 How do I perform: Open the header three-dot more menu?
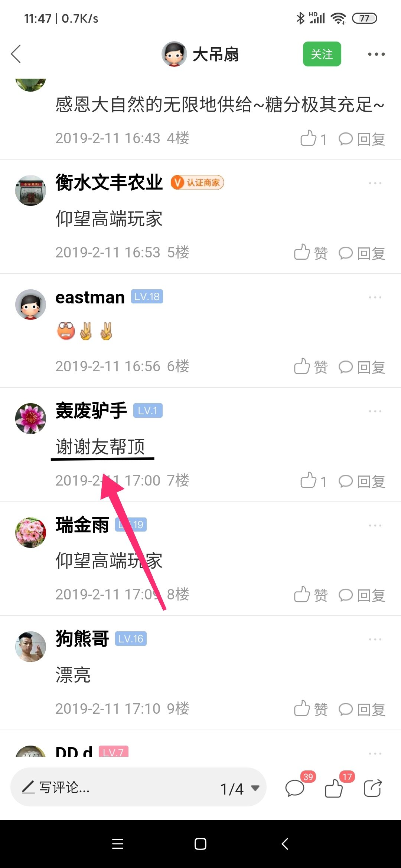tap(376, 54)
